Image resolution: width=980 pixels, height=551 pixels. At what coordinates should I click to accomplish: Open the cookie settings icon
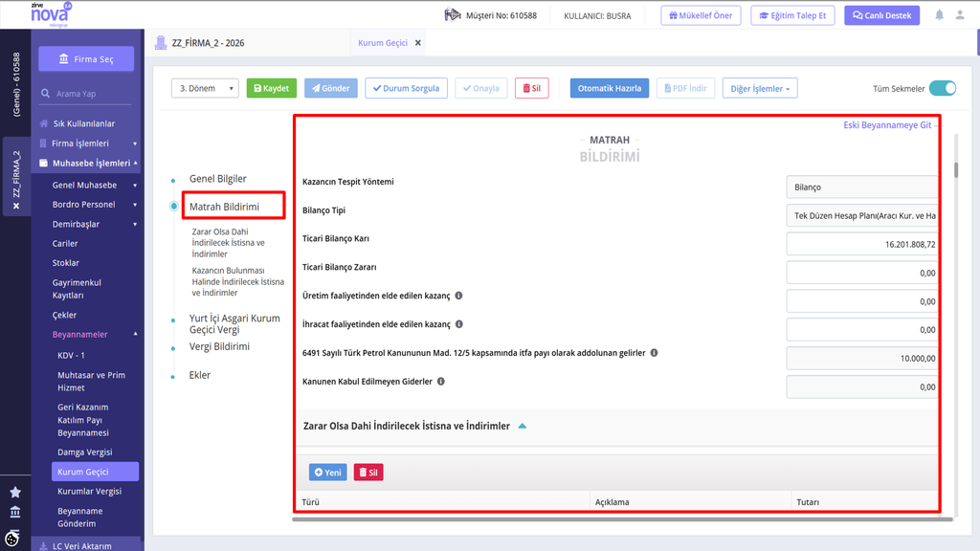click(11, 538)
